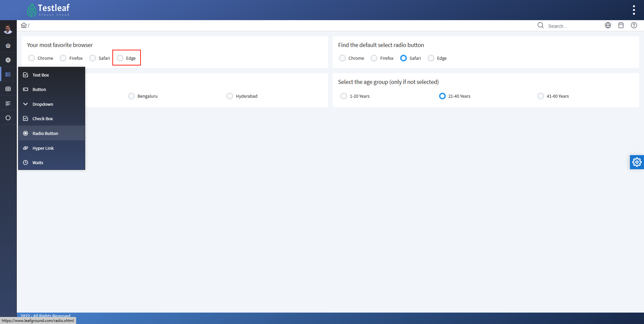This screenshot has height=324, width=644.
Task: Select Firefox in default select group
Action: [374, 58]
